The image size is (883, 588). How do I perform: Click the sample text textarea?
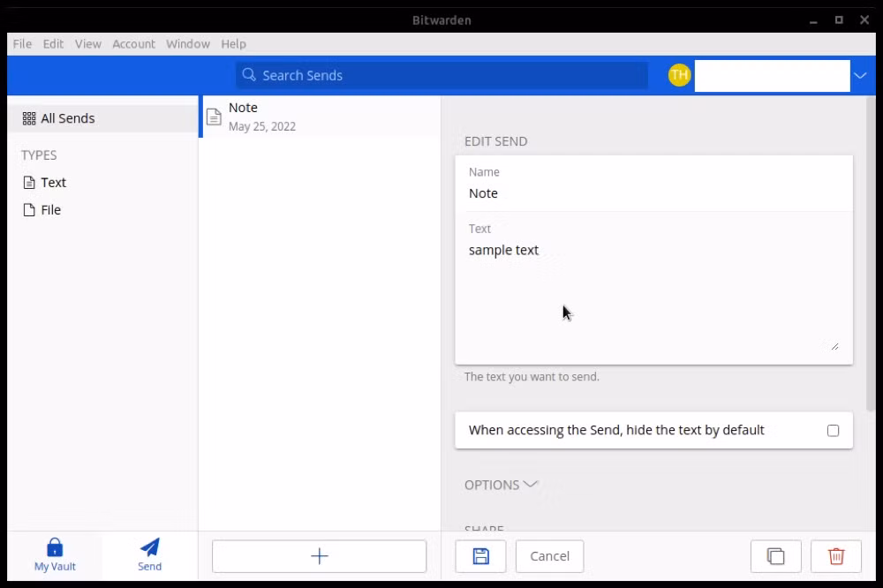pyautogui.click(x=653, y=297)
